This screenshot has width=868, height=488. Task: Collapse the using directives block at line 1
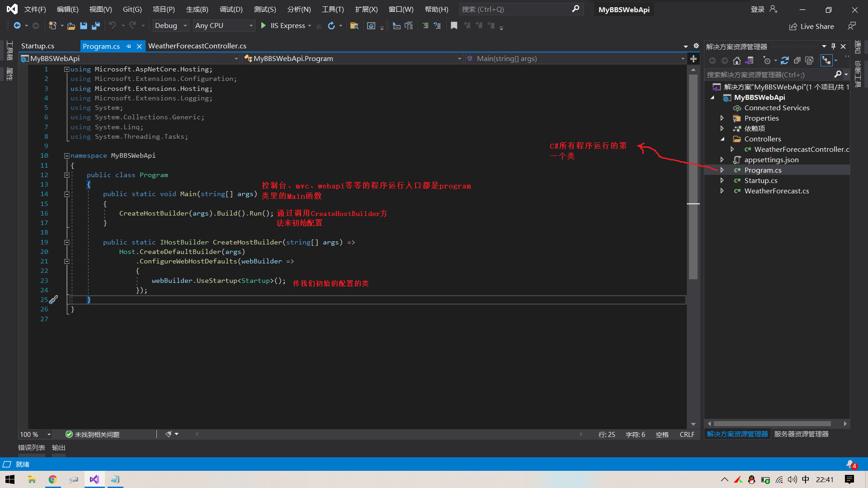(66, 69)
